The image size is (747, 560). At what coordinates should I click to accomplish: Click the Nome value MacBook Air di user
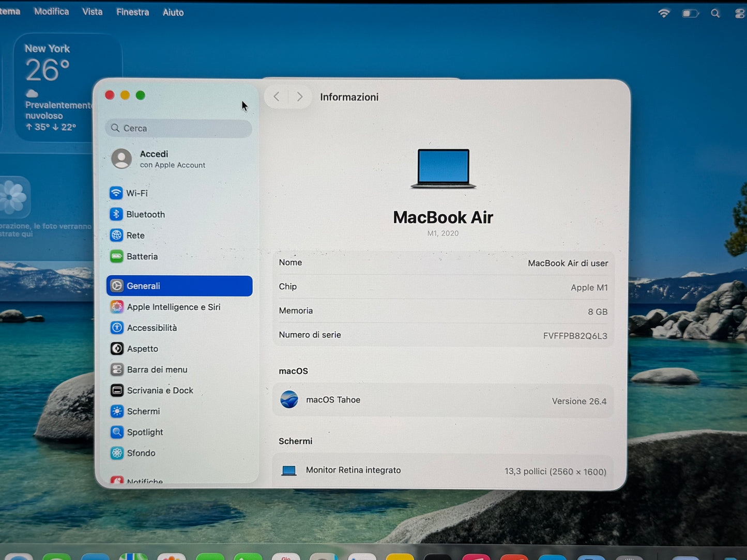click(568, 263)
